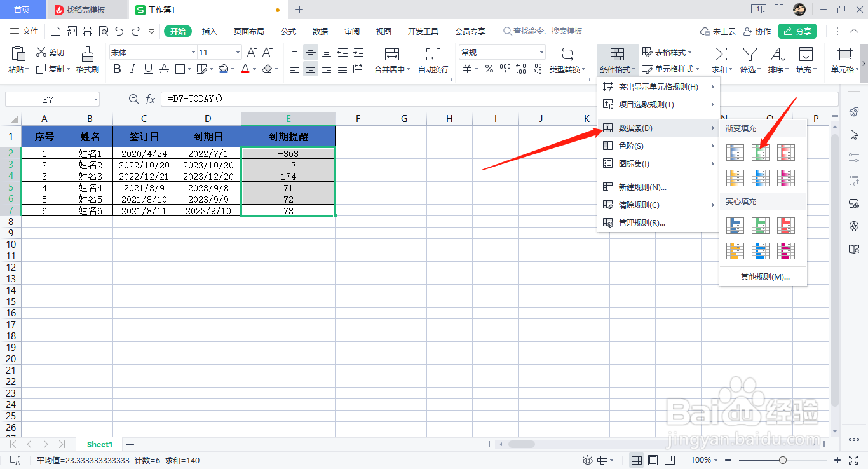This screenshot has height=469, width=868.
Task: Toggle Wrap Text (自动换行)
Action: point(433,60)
